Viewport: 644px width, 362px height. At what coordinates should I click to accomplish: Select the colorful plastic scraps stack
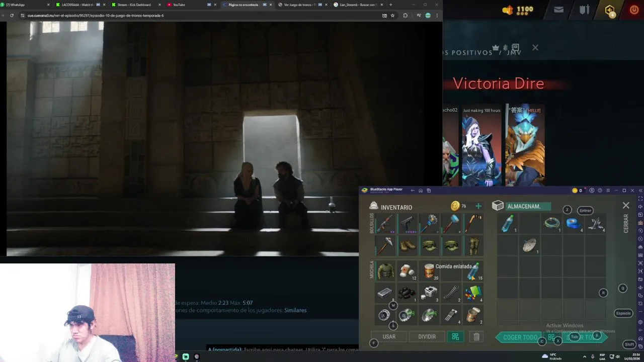point(473,293)
